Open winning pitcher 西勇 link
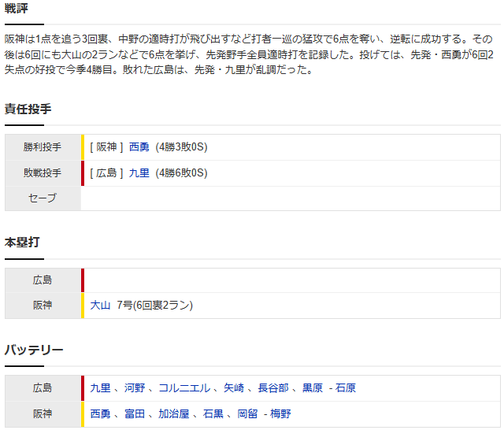Screen dimensions: 504x430 pyautogui.click(x=139, y=147)
